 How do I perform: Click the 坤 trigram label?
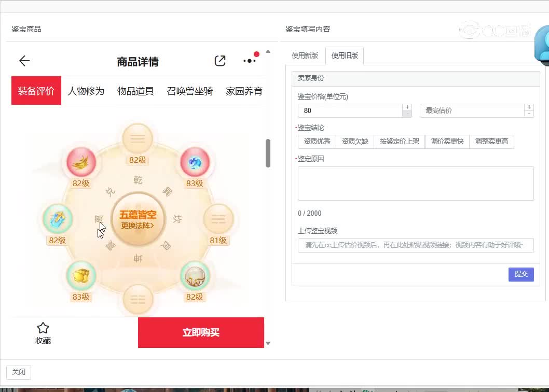point(138,259)
